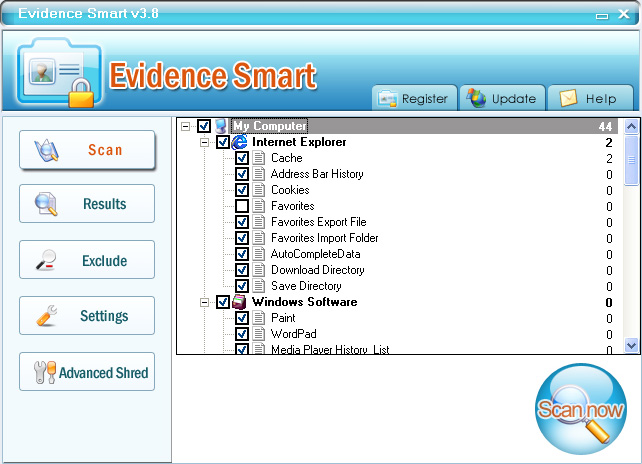Click the Evidence Smart ID card logo
Screen dimensions: 642x464
(x=59, y=72)
